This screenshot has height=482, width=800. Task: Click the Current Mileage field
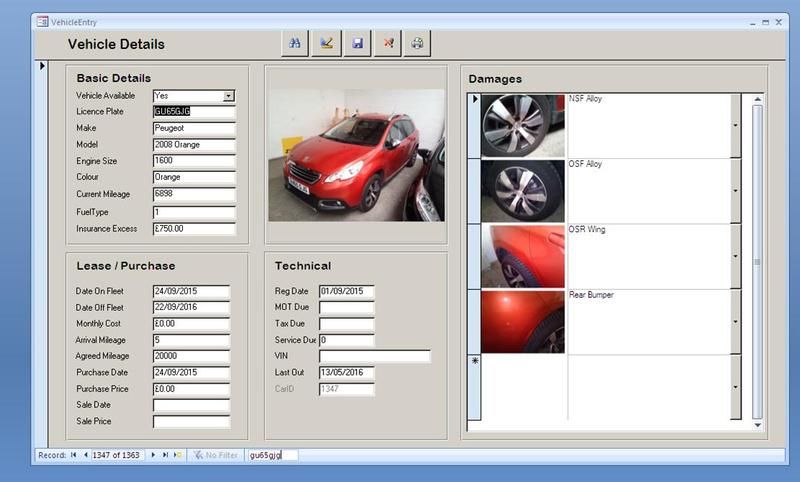[x=194, y=194]
